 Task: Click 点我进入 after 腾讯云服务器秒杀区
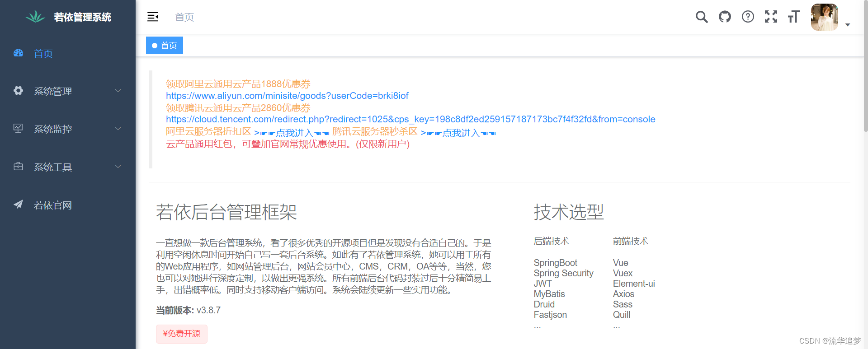point(458,133)
